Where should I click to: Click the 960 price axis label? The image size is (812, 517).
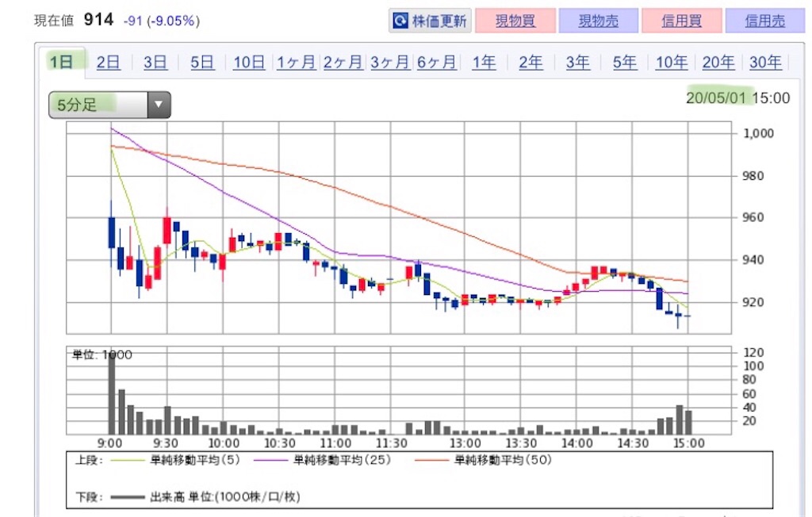point(753,217)
